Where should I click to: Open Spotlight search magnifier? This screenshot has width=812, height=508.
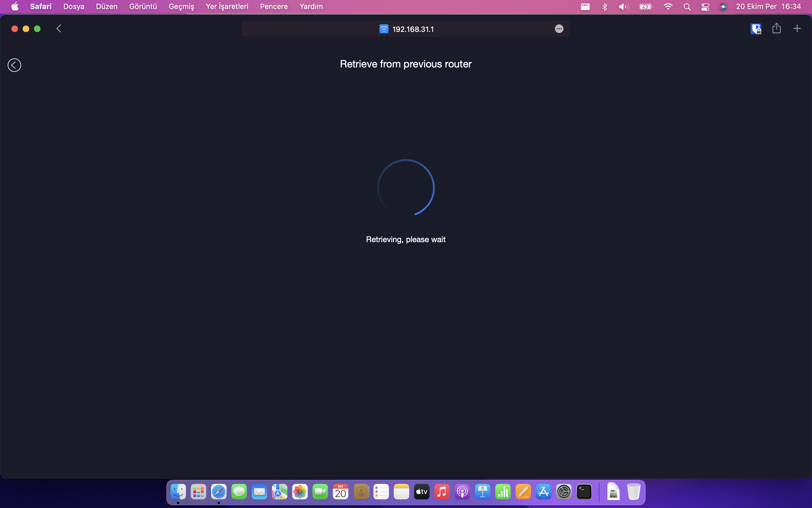click(x=687, y=7)
